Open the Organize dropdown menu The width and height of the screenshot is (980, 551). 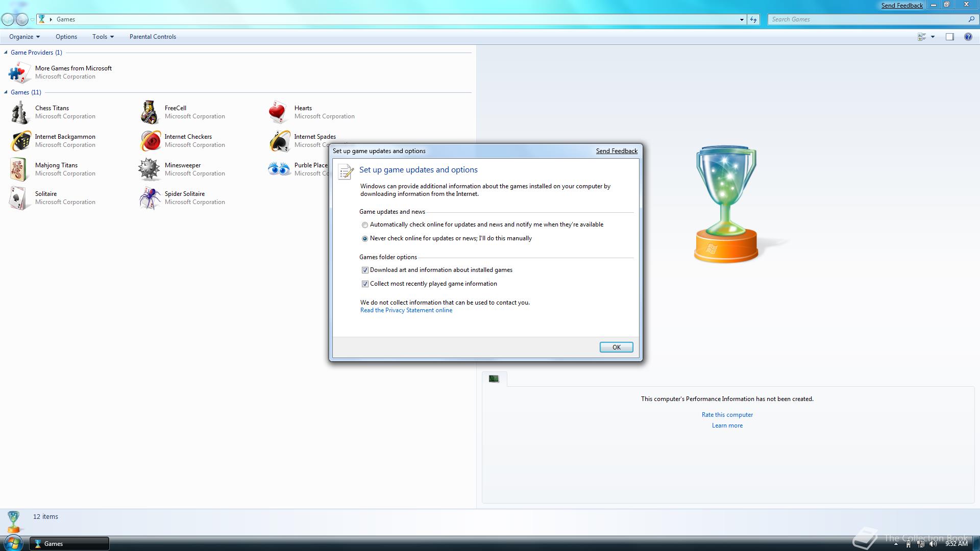24,37
